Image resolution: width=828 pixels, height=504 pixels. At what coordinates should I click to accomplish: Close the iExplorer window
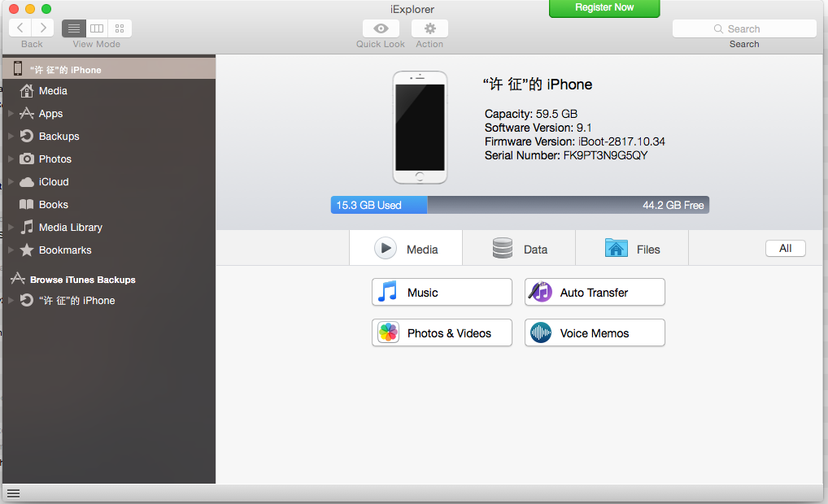(15, 9)
